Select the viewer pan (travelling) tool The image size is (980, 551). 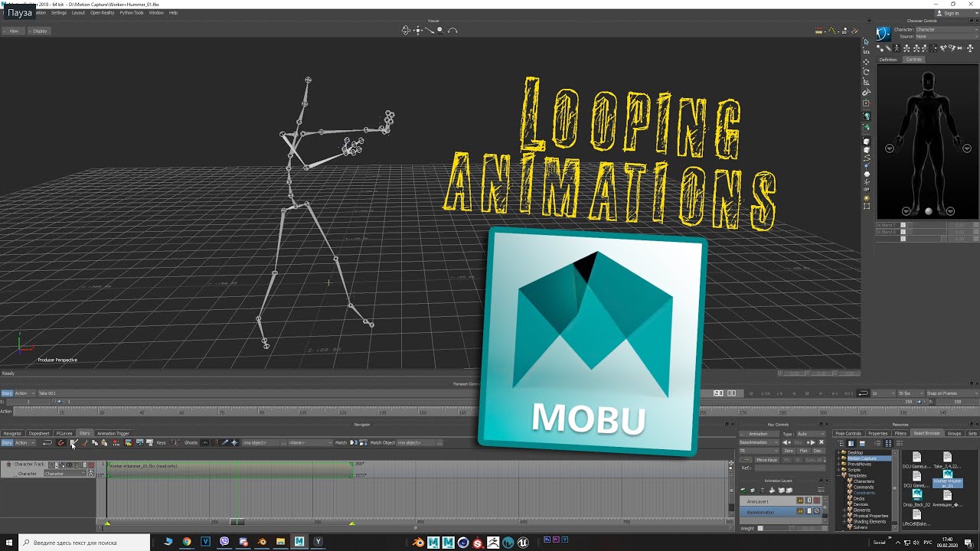[x=418, y=31]
